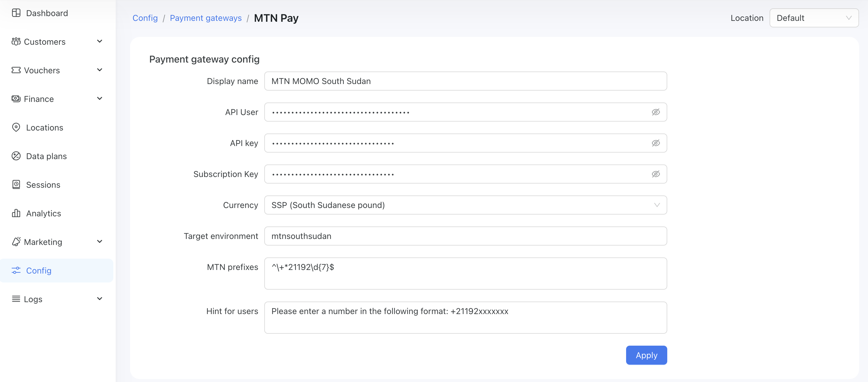Open the Vouchers menu label
868x382 pixels.
tap(42, 70)
